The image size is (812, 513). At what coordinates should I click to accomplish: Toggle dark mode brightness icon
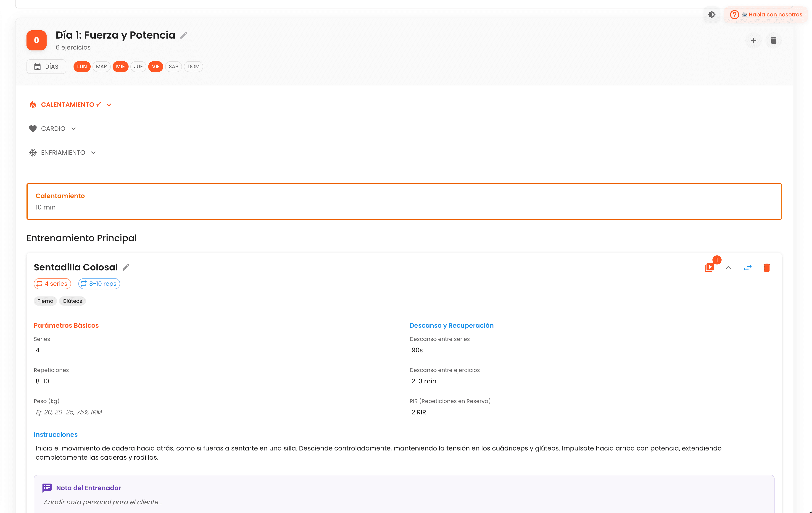tap(712, 15)
